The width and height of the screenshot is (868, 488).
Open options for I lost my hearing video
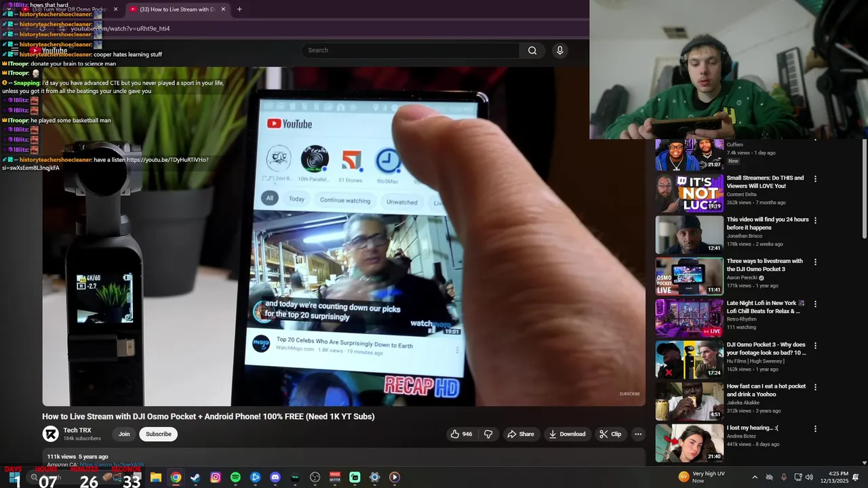coord(815,428)
